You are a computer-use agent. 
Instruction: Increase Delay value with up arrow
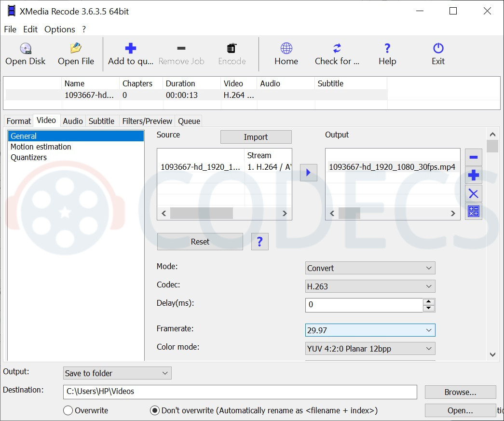(428, 302)
